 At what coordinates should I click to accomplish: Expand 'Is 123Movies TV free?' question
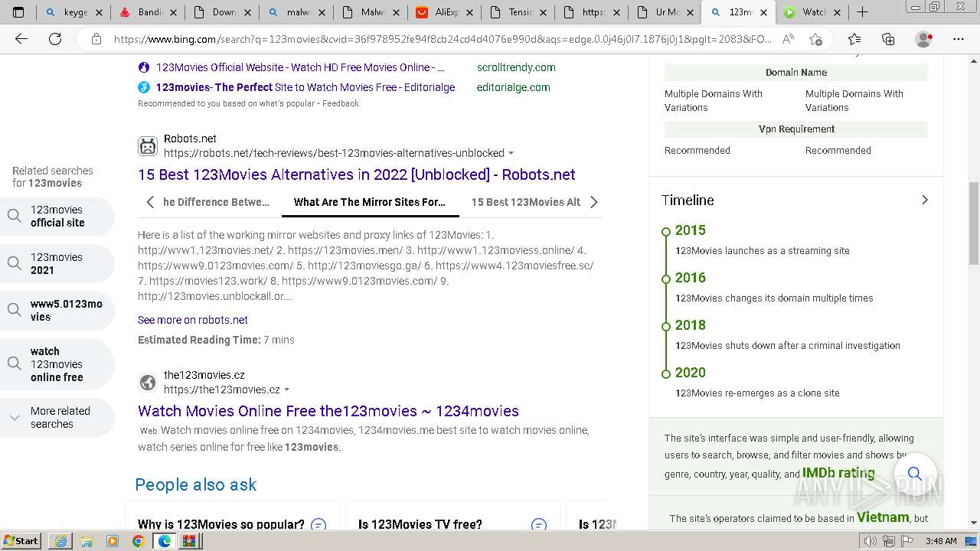(539, 525)
